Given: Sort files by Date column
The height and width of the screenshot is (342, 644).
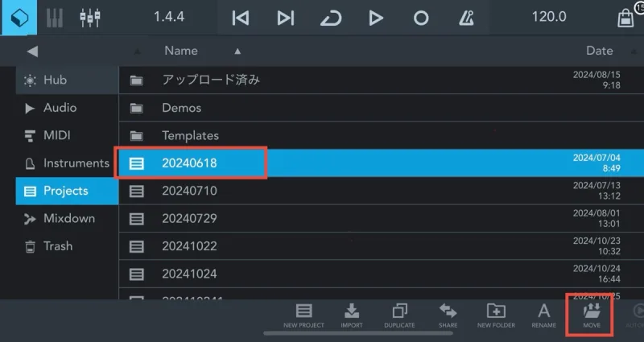Looking at the screenshot, I should 599,51.
